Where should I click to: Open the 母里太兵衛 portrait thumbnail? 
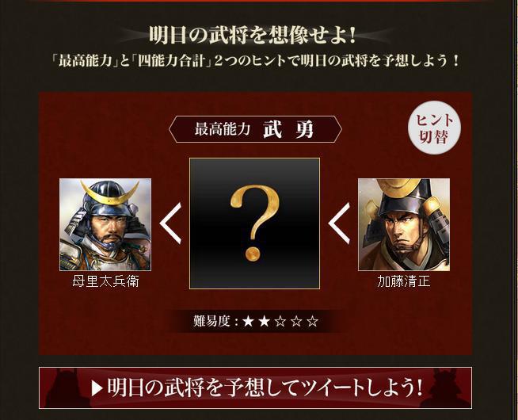[x=105, y=225]
